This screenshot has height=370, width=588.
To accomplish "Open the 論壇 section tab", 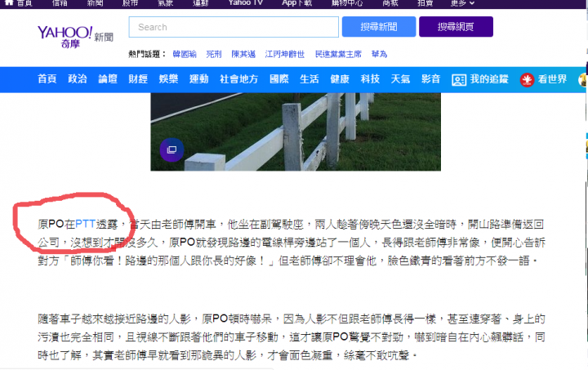I will click(x=108, y=79).
